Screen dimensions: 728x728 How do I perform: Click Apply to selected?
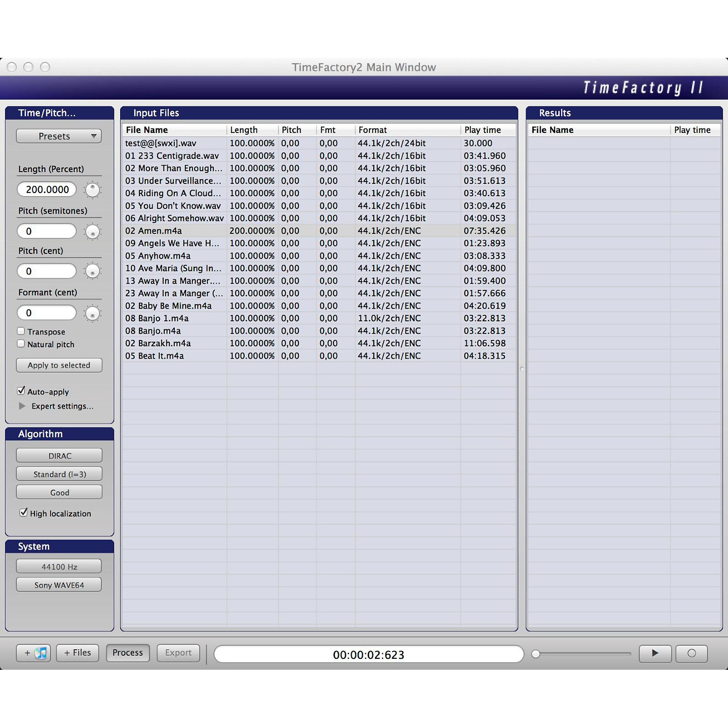coord(59,365)
